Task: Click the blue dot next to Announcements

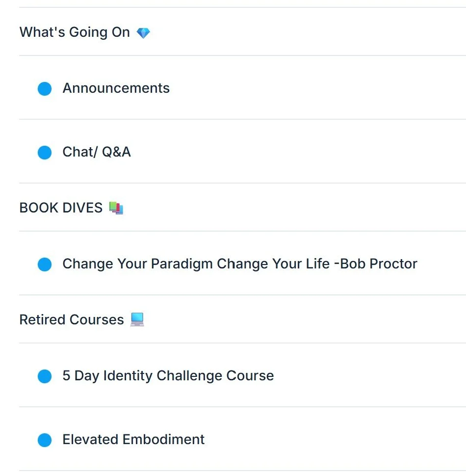Action: click(x=45, y=89)
